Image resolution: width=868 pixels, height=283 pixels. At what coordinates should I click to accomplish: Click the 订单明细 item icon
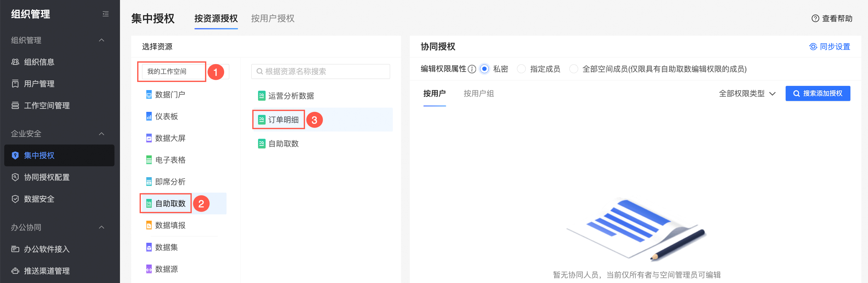[261, 120]
